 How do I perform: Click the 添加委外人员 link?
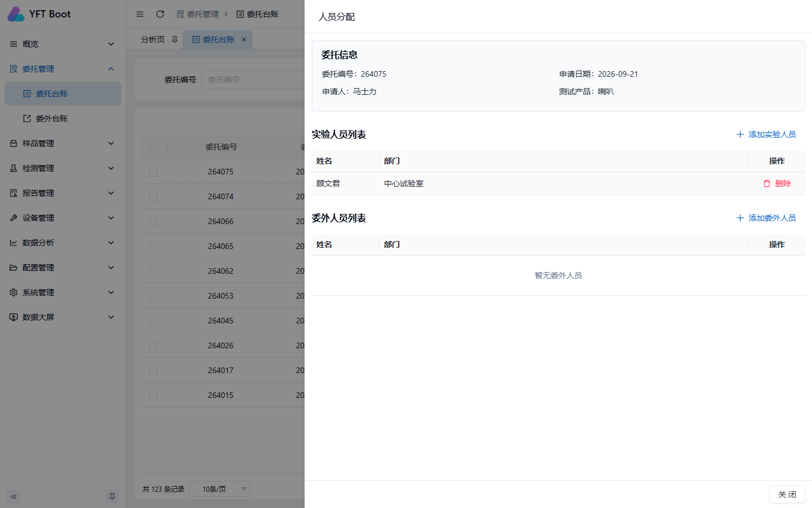tap(766, 218)
